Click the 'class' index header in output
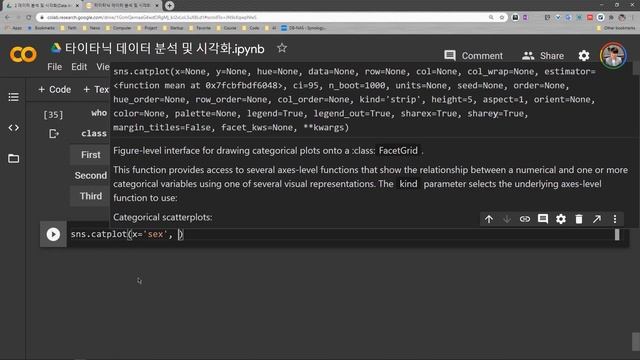This screenshot has width=640, height=360. tap(94, 133)
